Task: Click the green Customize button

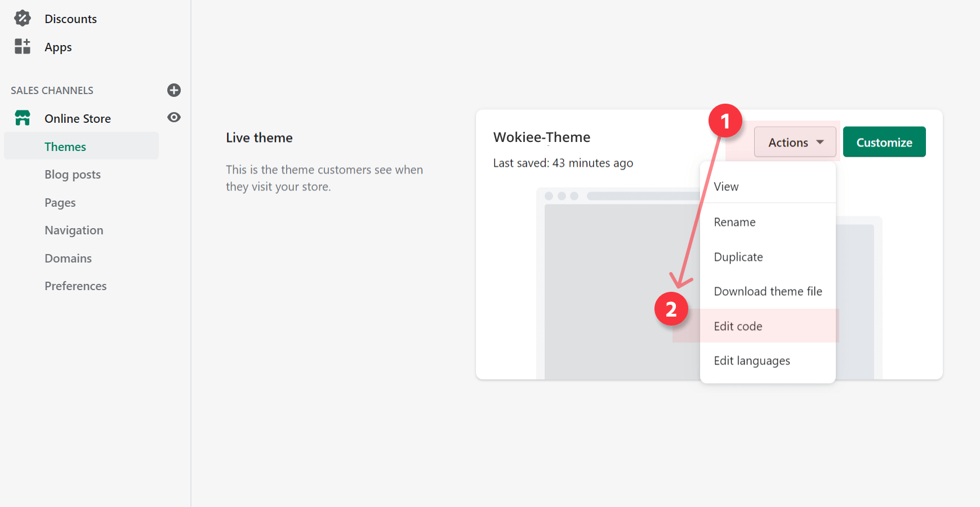Action: 884,142
